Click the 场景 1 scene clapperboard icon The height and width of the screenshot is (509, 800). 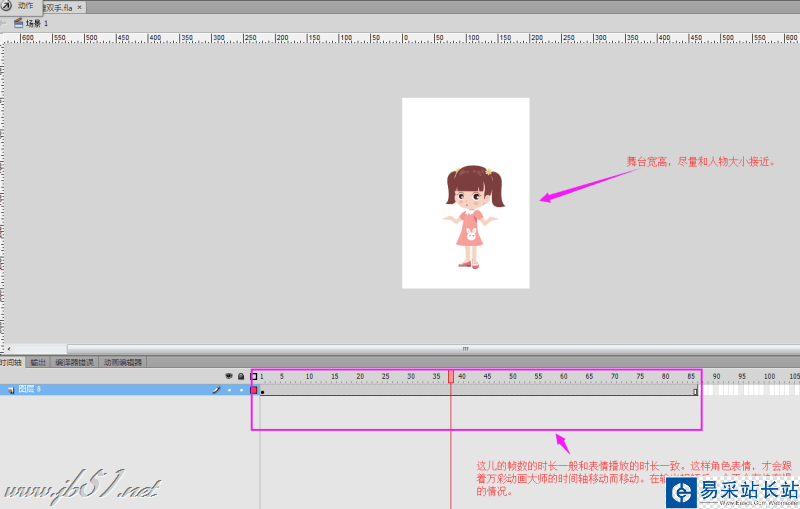point(18,23)
